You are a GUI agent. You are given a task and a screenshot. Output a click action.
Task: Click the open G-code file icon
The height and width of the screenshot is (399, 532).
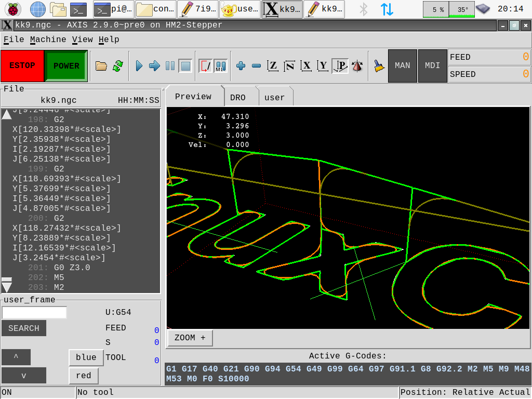click(x=101, y=66)
